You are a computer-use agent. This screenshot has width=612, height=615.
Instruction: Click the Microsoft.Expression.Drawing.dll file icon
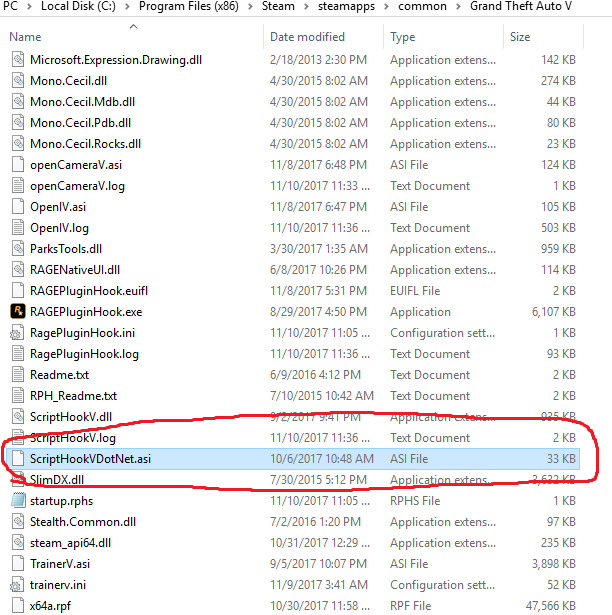pyautogui.click(x=18, y=60)
